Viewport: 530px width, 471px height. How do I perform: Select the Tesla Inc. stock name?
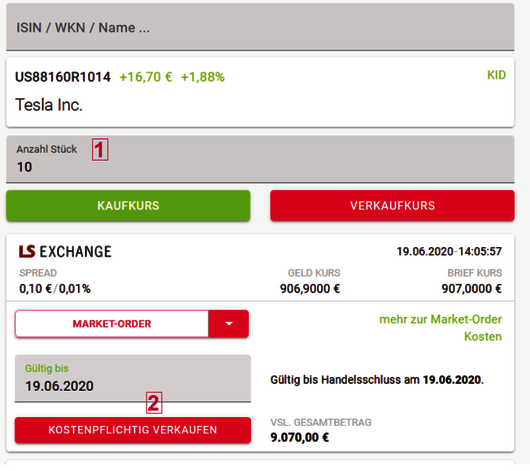49,104
